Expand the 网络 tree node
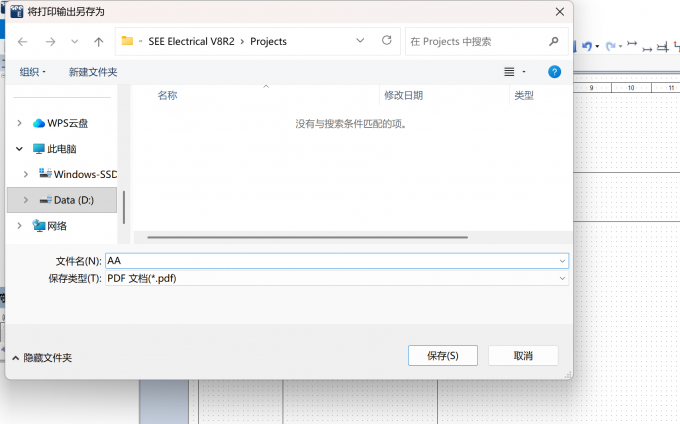 click(19, 225)
